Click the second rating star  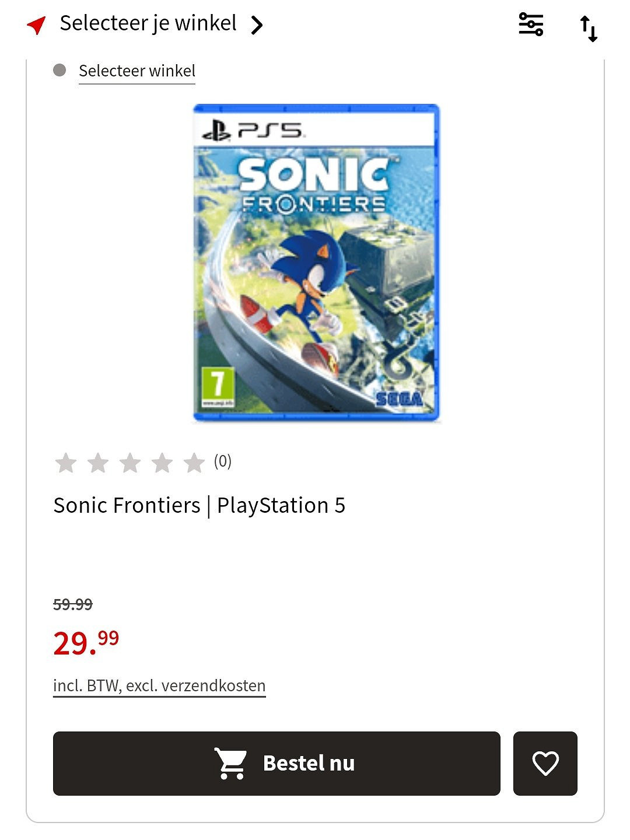pyautogui.click(x=98, y=463)
